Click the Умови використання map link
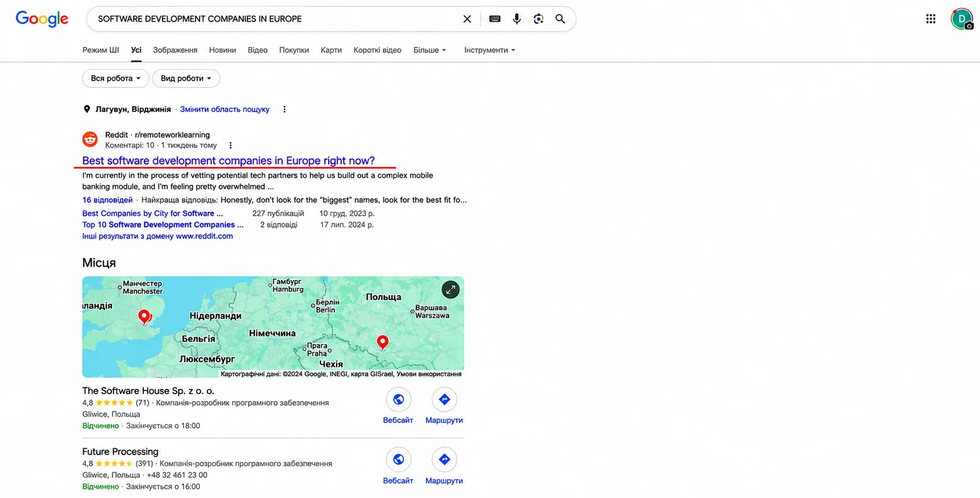Viewport: 980px width, 498px height. 429,374
